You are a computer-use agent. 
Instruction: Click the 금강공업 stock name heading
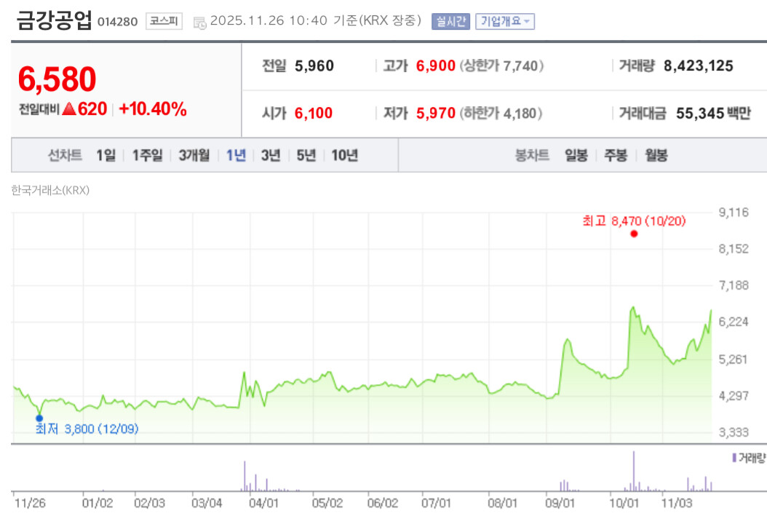54,20
